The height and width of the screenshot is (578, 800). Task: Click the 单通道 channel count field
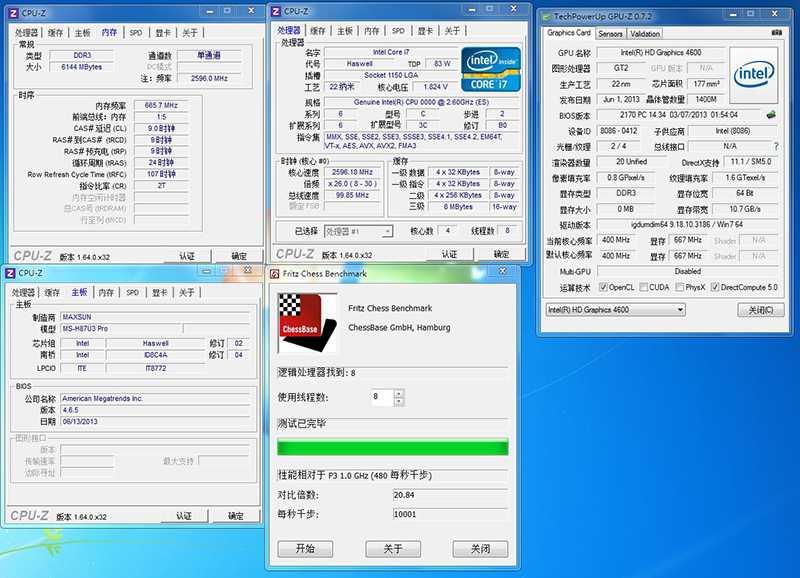[x=209, y=55]
